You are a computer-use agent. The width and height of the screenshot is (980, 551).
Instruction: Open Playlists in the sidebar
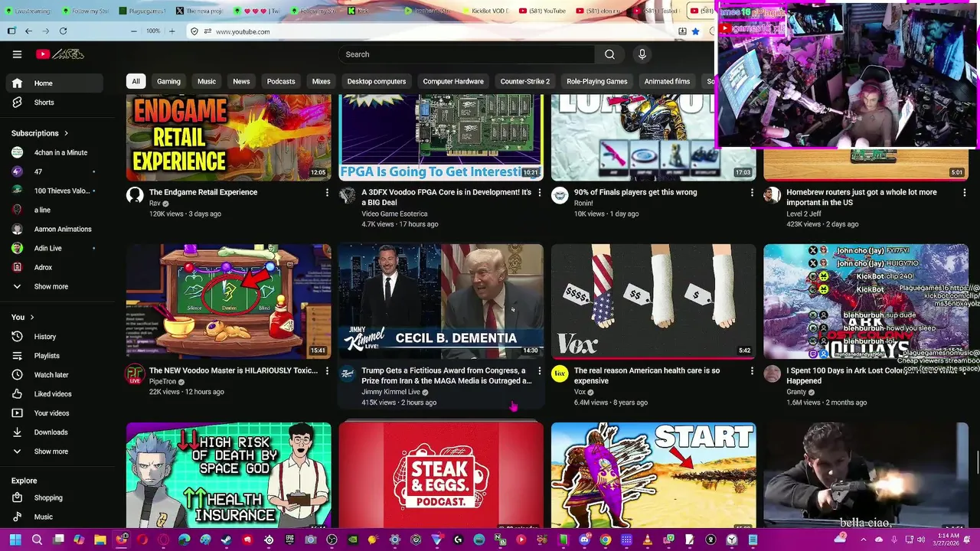(54, 356)
